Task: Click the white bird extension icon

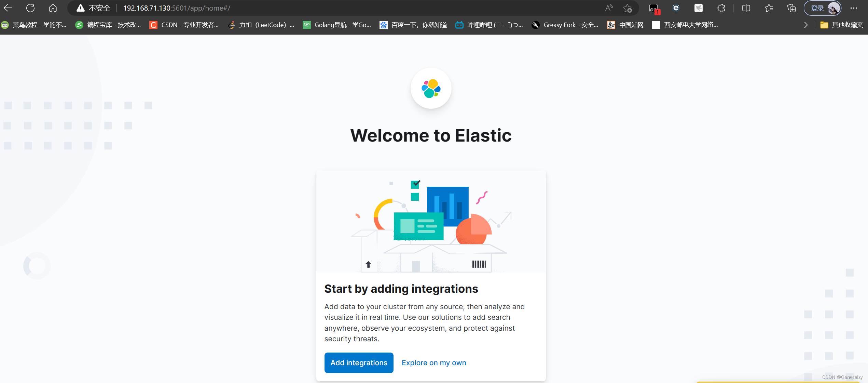Action: click(699, 8)
